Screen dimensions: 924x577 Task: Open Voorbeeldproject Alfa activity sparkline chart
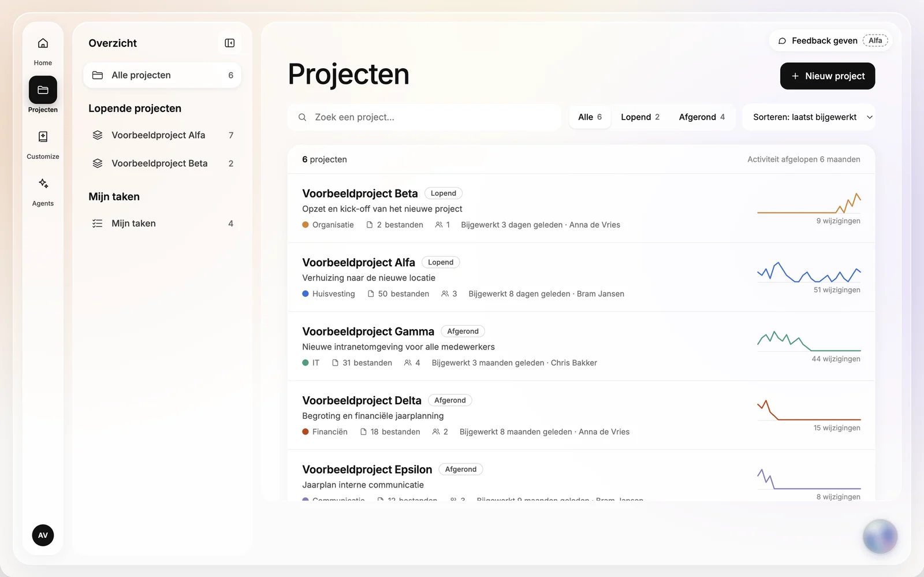[808, 271]
